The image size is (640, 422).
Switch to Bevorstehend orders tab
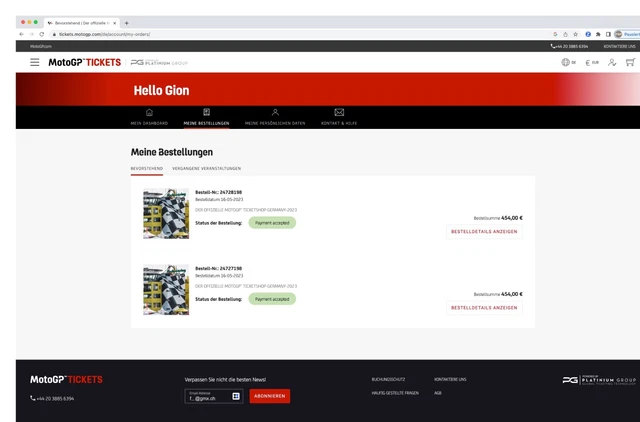[147, 169]
